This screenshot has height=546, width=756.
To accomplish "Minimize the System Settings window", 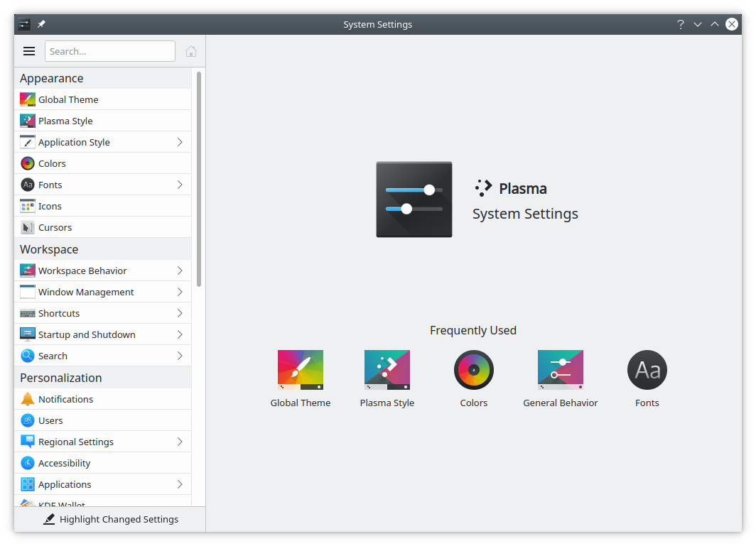I will click(698, 24).
